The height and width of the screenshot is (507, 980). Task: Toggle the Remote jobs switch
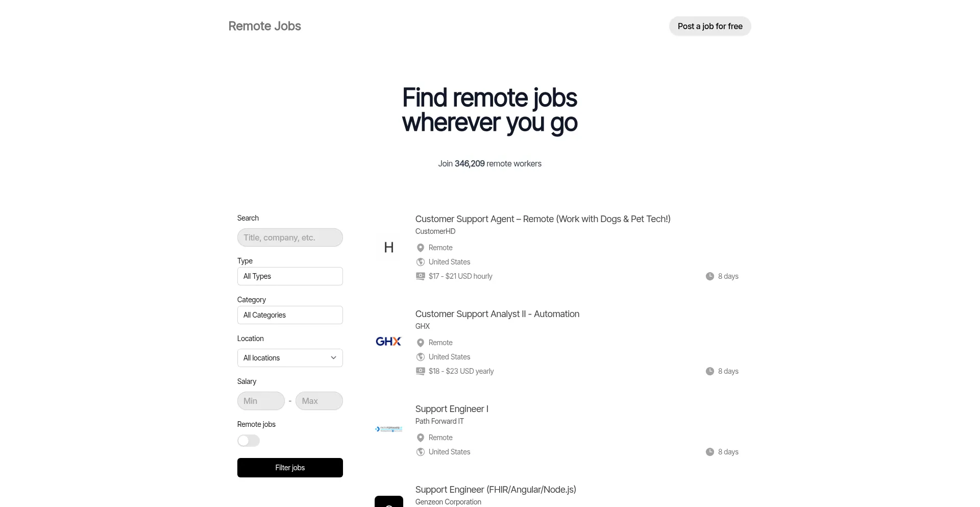click(249, 441)
